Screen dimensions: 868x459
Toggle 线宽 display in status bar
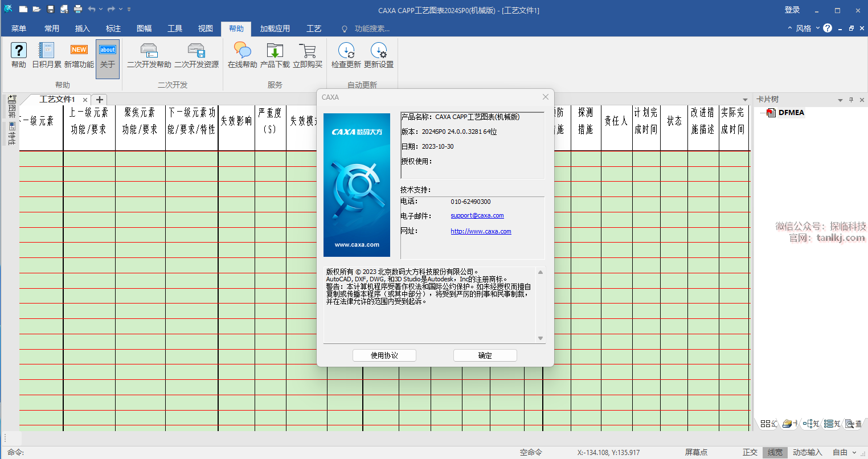coord(775,452)
